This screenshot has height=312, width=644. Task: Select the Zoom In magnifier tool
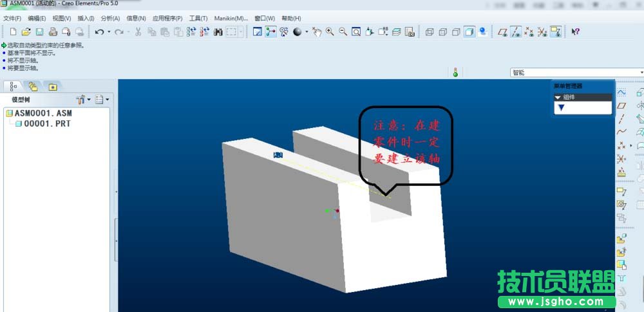pos(330,32)
